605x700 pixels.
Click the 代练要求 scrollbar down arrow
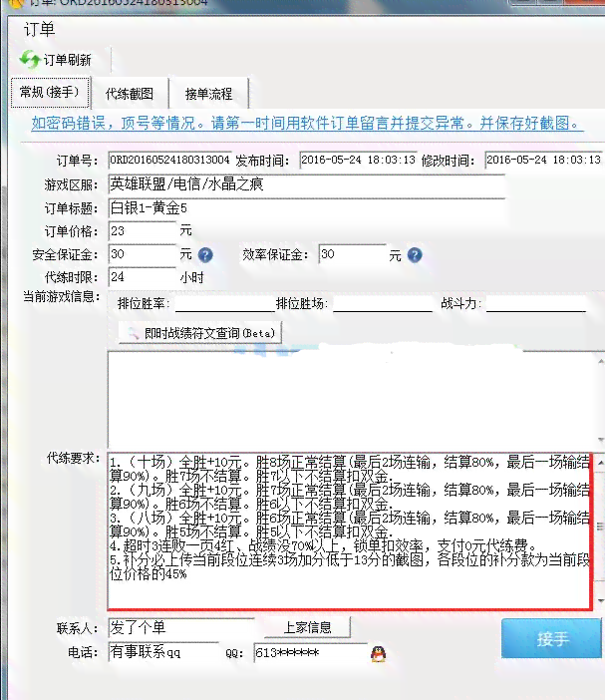(x=600, y=601)
